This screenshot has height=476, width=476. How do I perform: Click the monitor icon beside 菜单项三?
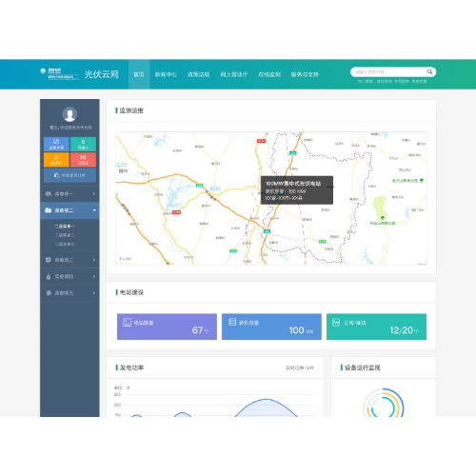(49, 260)
